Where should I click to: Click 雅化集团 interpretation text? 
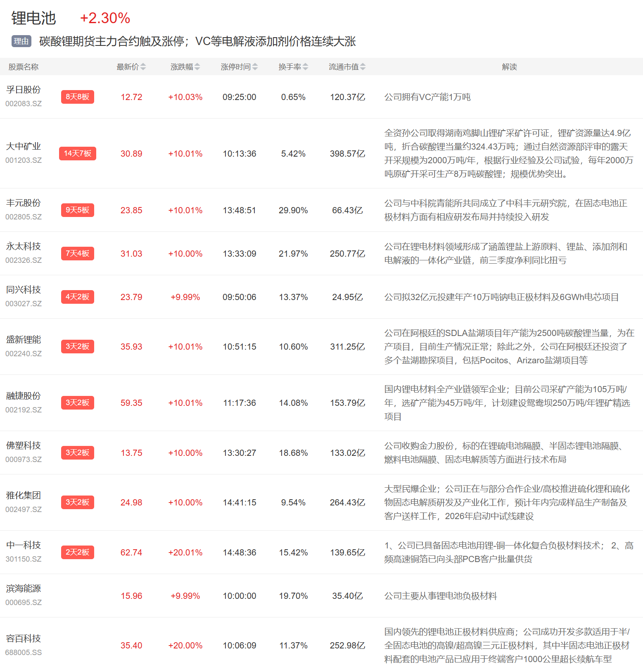coord(507,503)
